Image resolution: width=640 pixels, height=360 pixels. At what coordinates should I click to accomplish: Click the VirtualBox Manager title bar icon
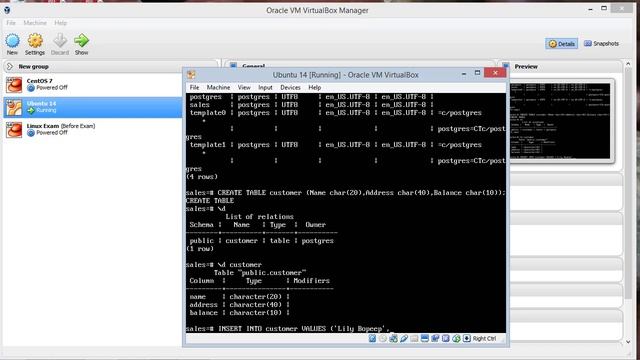click(7, 10)
